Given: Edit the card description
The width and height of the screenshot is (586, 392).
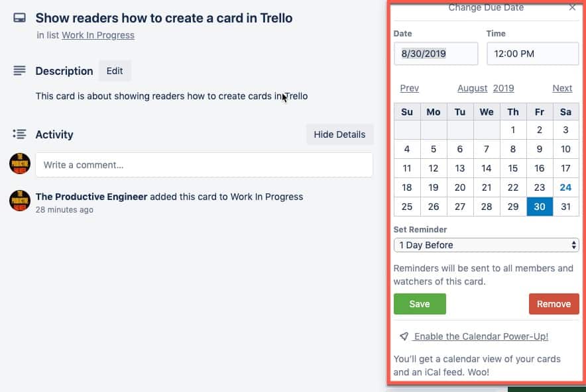Looking at the screenshot, I should click(115, 71).
